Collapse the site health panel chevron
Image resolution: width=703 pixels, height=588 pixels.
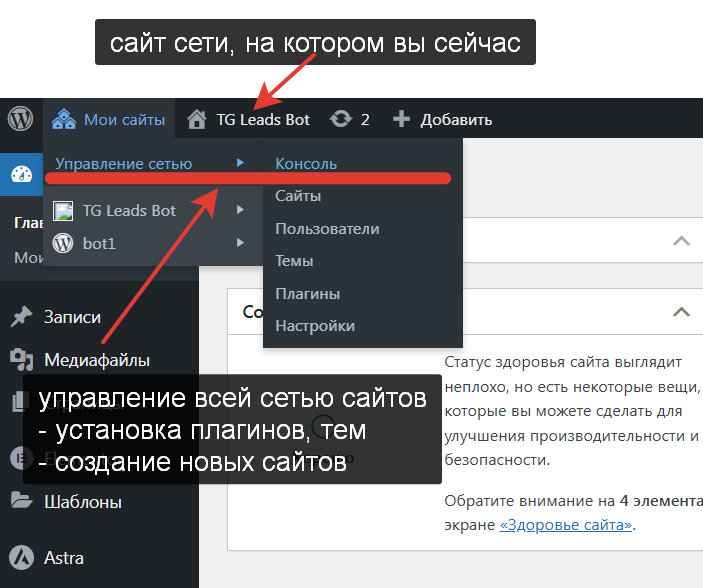681,311
